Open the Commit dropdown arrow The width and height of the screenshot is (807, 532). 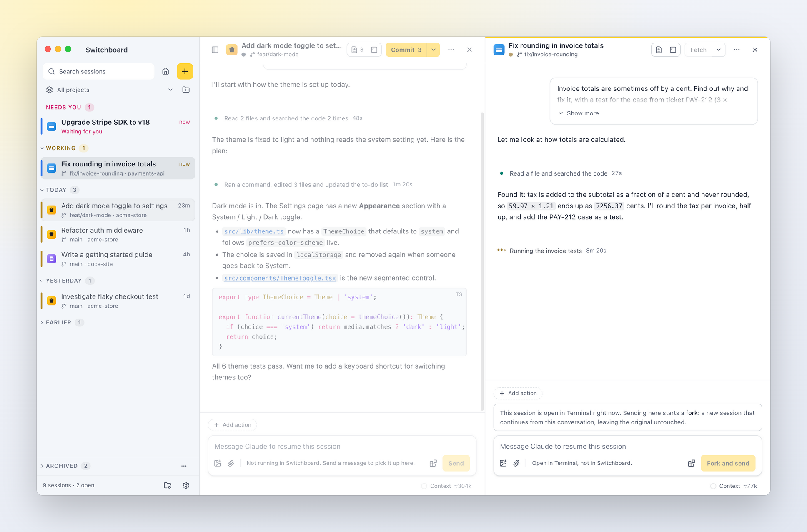pos(434,50)
